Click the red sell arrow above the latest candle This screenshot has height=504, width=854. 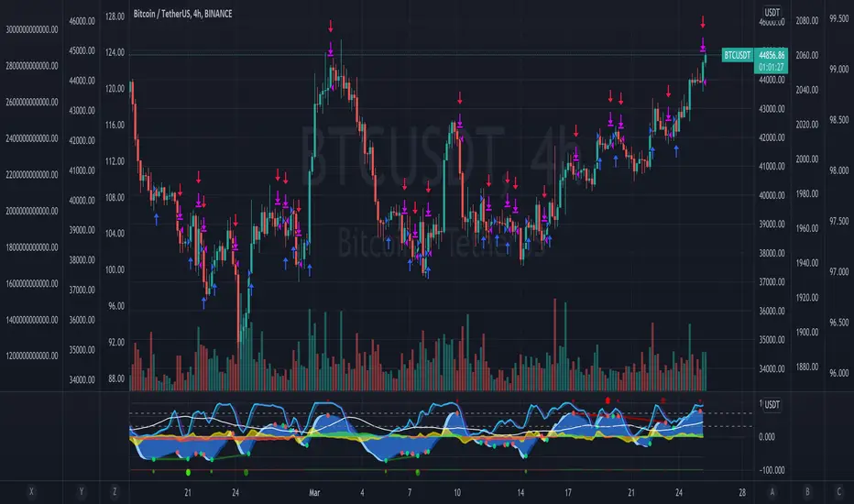(x=703, y=22)
